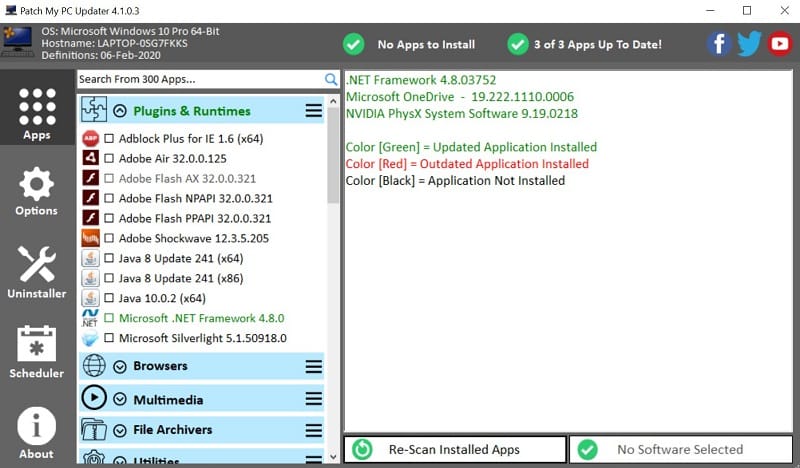Viewport: 800px width, 468px height.
Task: Click the app list scroll down arrow
Action: [333, 457]
